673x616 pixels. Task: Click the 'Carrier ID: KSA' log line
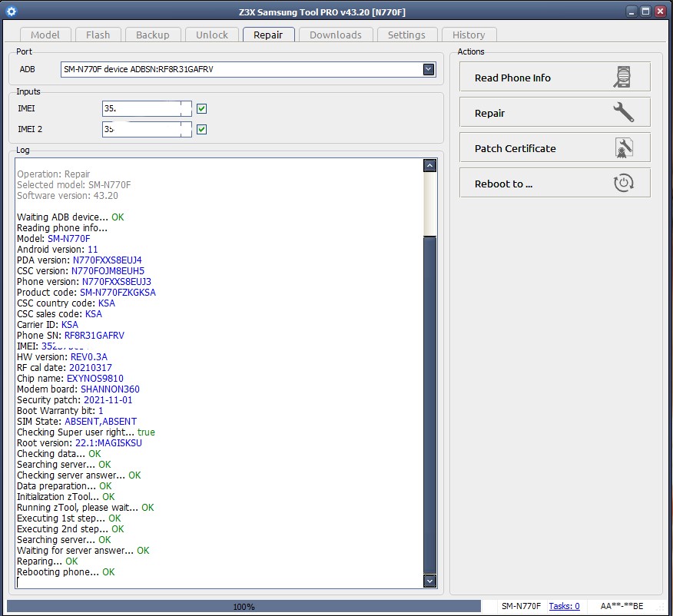[x=47, y=324]
